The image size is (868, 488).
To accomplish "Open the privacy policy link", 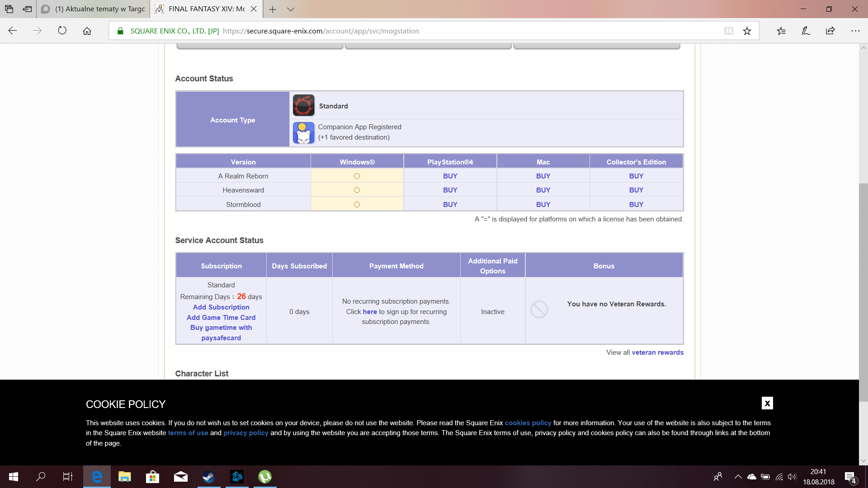I will (245, 432).
